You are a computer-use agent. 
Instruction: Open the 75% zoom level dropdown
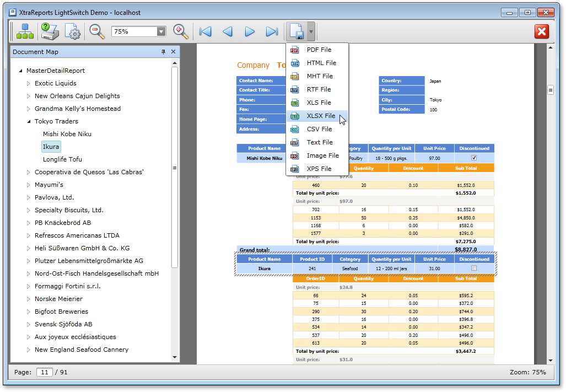click(x=161, y=32)
